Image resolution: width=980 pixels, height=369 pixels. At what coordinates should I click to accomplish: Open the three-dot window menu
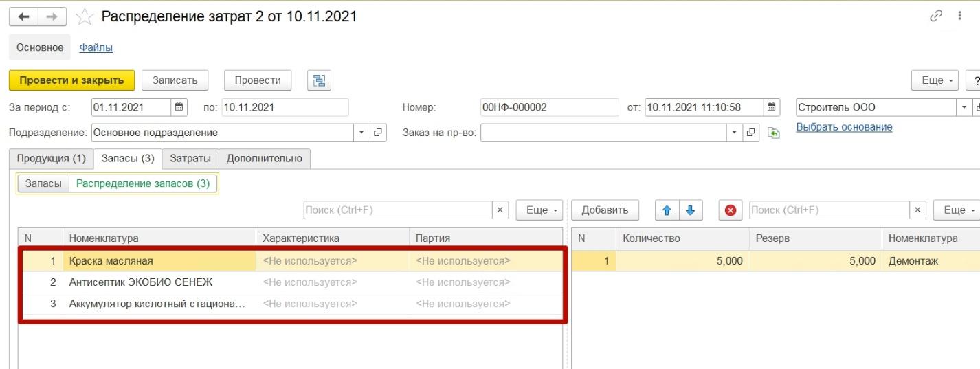(959, 16)
